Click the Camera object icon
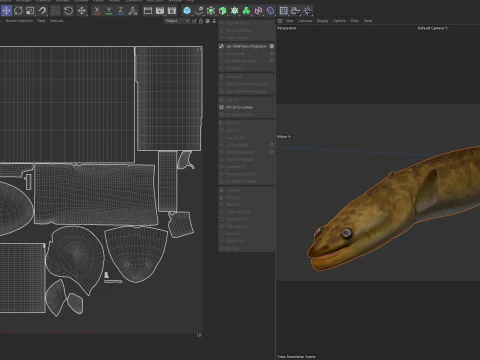 [x=295, y=11]
